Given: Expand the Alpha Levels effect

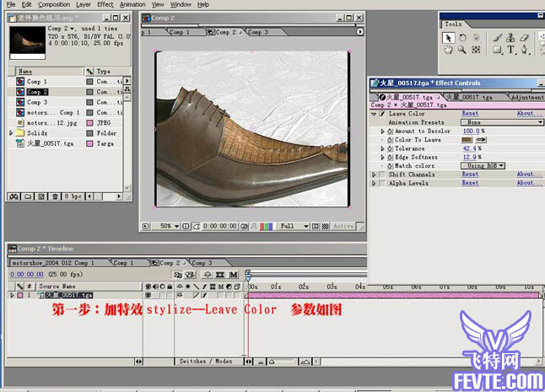Looking at the screenshot, I should pyautogui.click(x=374, y=183).
